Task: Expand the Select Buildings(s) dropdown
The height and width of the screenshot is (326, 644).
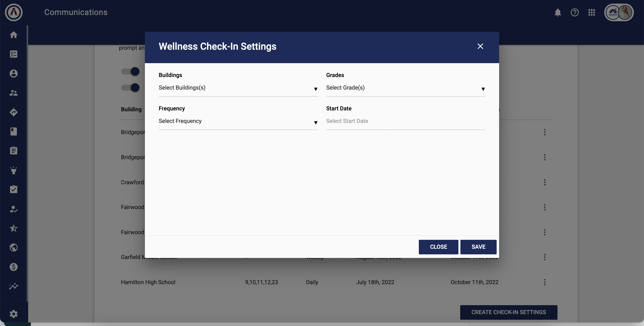Action: click(238, 88)
